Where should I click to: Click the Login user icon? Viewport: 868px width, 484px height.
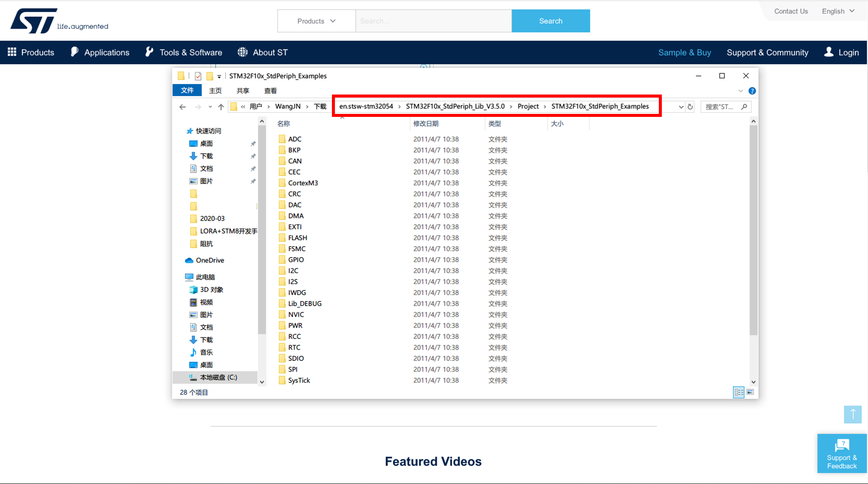(829, 52)
